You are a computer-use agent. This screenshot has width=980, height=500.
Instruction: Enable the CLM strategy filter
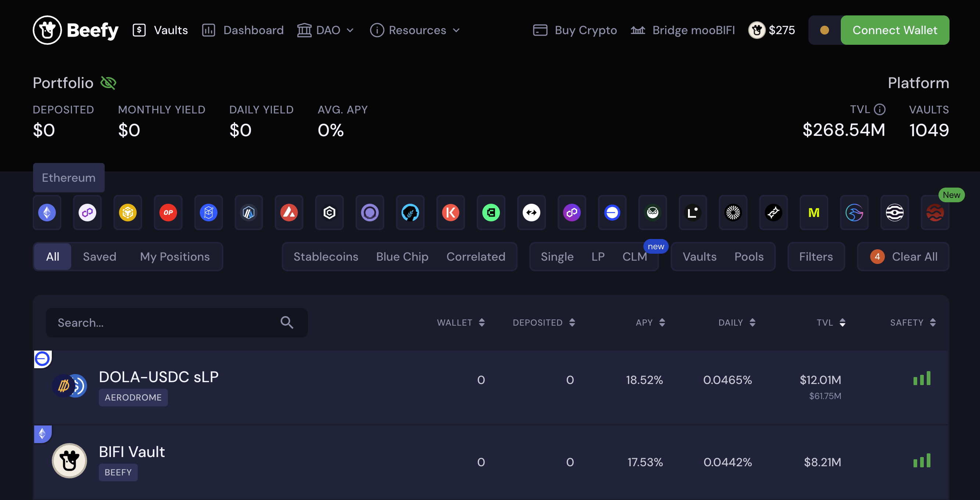click(634, 257)
